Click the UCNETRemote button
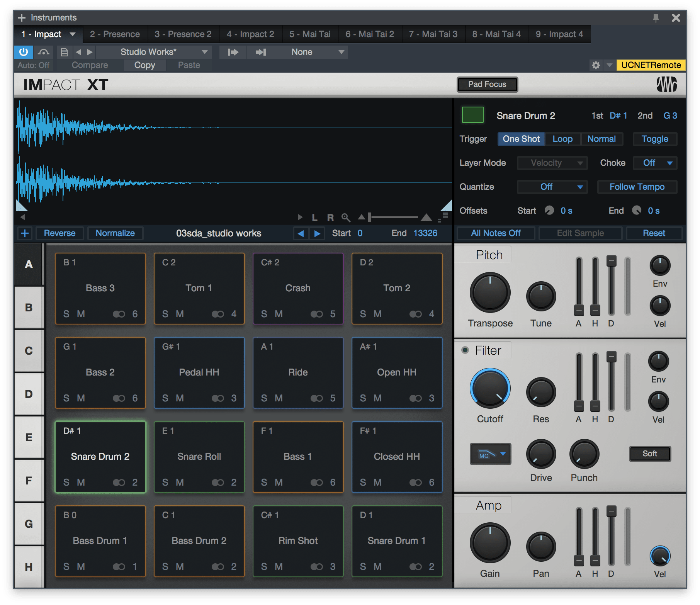700x605 pixels. pyautogui.click(x=651, y=65)
